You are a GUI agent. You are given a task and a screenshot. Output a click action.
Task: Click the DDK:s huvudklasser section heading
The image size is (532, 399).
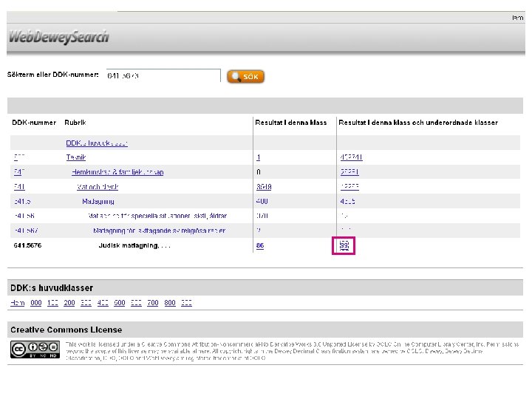pos(52,288)
